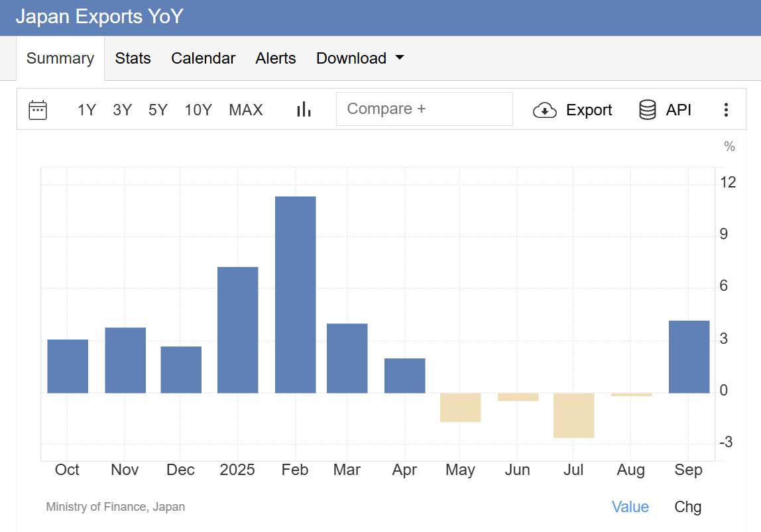Open the calendar date range picker
This screenshot has height=532, width=761.
(x=38, y=110)
